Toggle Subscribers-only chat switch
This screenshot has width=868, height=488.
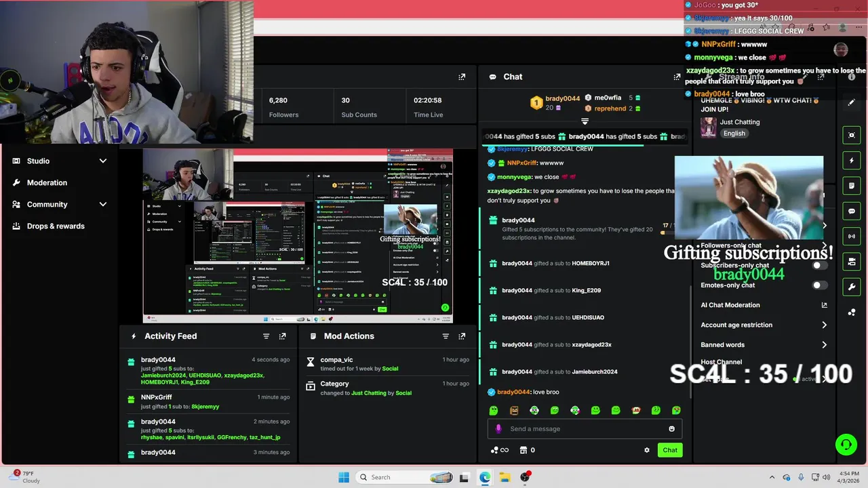pyautogui.click(x=821, y=265)
